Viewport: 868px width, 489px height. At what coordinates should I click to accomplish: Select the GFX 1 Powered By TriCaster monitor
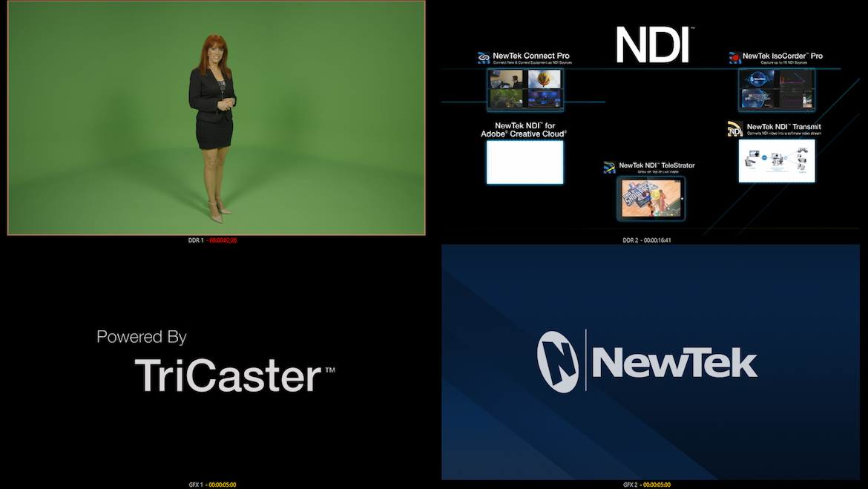pos(216,362)
